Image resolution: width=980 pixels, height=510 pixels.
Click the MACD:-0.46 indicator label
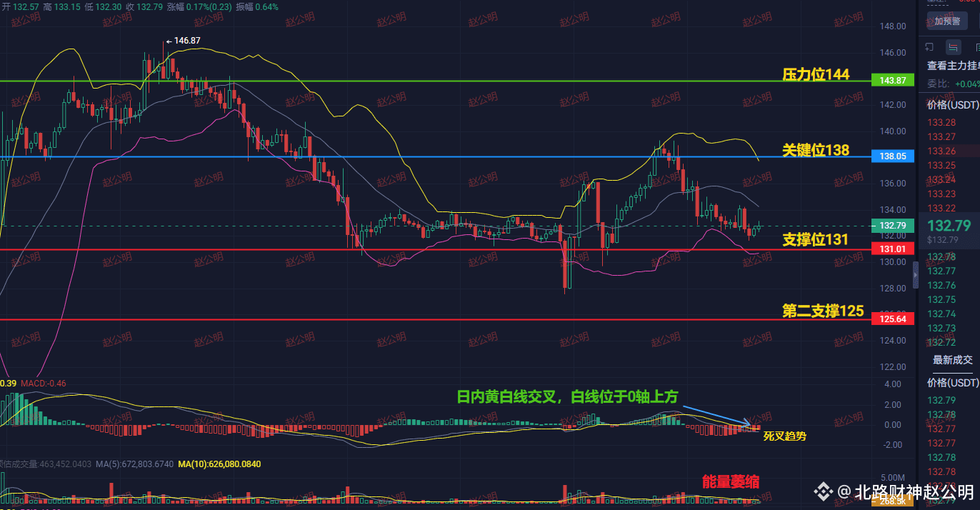pyautogui.click(x=44, y=384)
